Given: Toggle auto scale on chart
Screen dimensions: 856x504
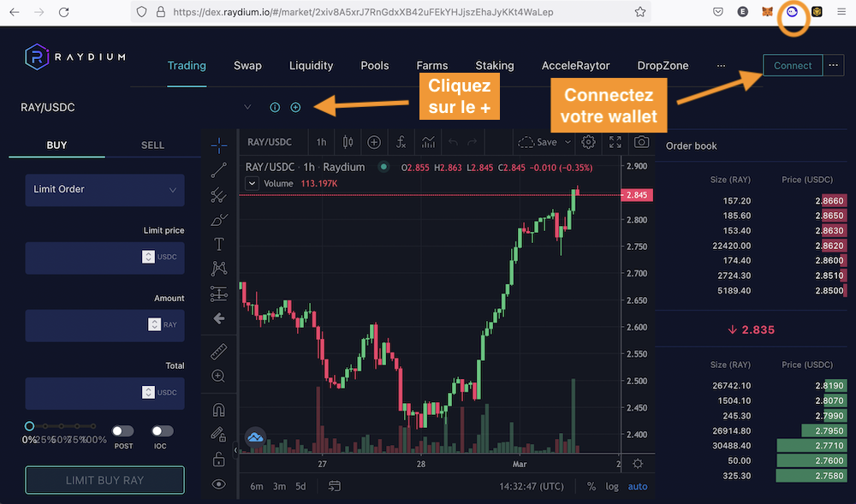Looking at the screenshot, I should 638,486.
